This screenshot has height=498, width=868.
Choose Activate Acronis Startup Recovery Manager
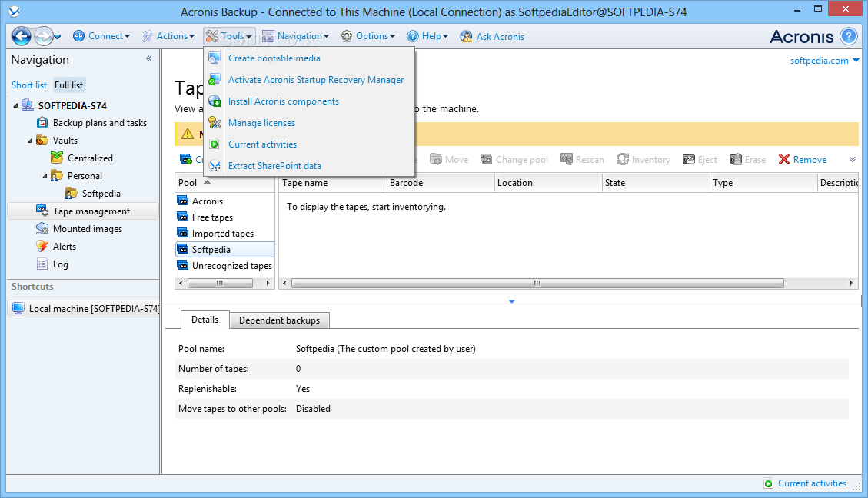[x=309, y=80]
